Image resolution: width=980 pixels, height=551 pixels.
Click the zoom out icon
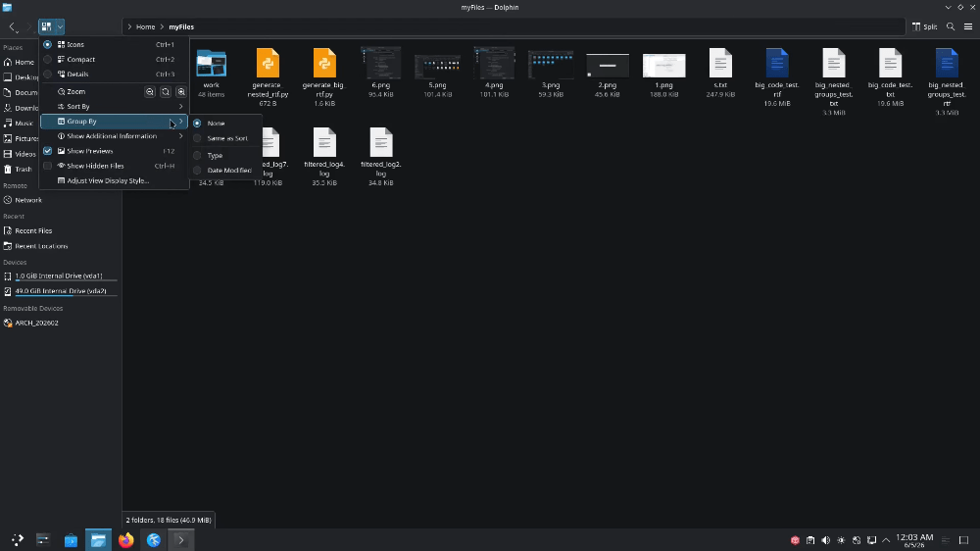[150, 92]
